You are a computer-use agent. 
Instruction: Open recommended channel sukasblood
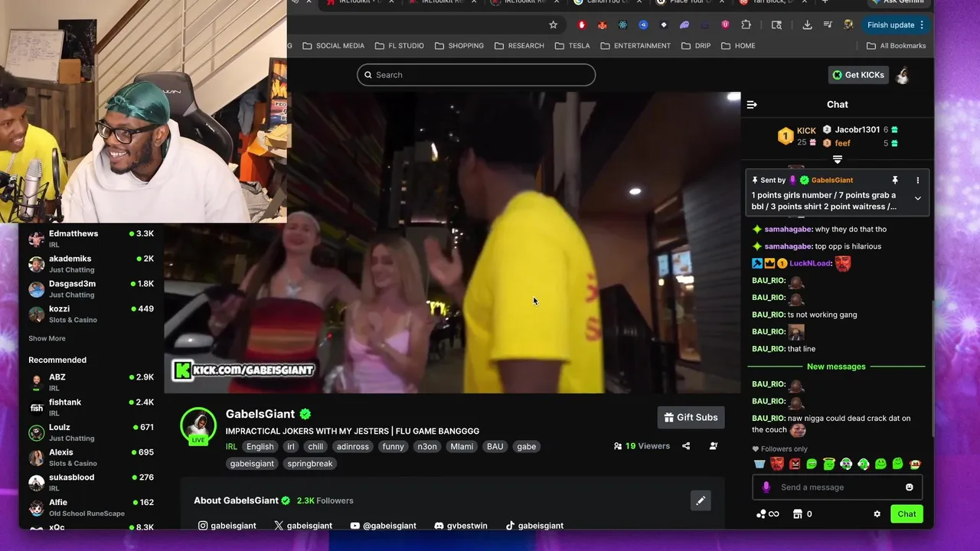click(91, 482)
